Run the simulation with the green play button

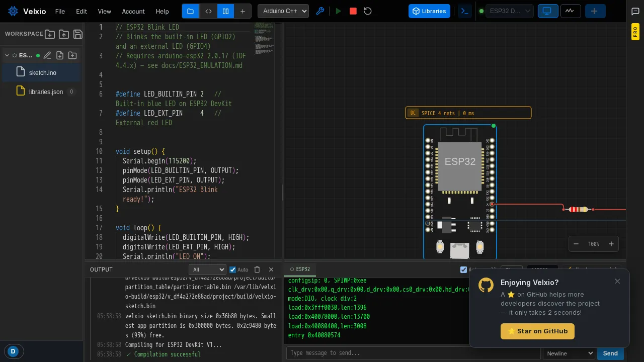[x=339, y=11]
